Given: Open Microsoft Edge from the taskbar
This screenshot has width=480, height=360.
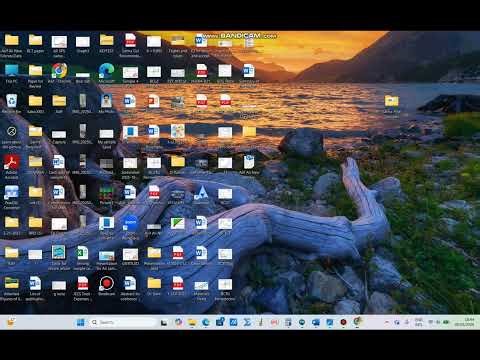Looking at the screenshot, I should click(206, 322).
